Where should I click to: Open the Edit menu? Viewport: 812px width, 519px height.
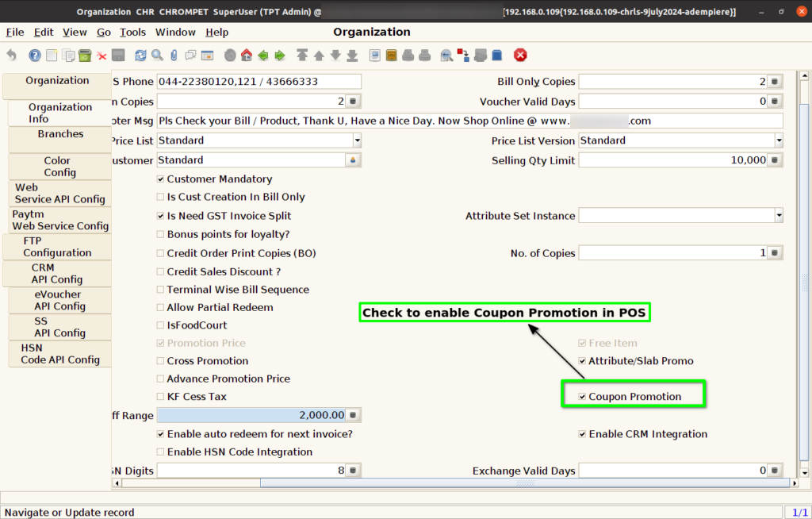click(x=44, y=33)
